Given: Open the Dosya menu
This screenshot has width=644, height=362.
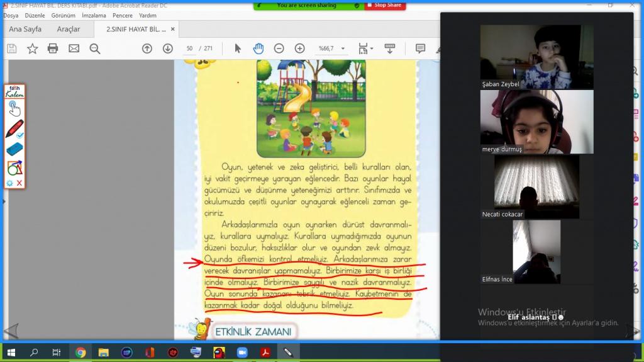Looking at the screenshot, I should tap(11, 16).
